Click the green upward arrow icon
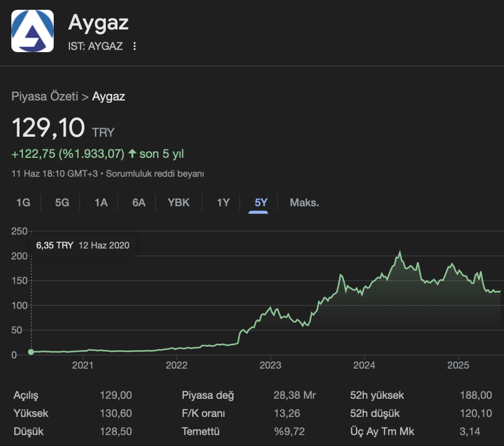This screenshot has width=504, height=446. coord(132,154)
